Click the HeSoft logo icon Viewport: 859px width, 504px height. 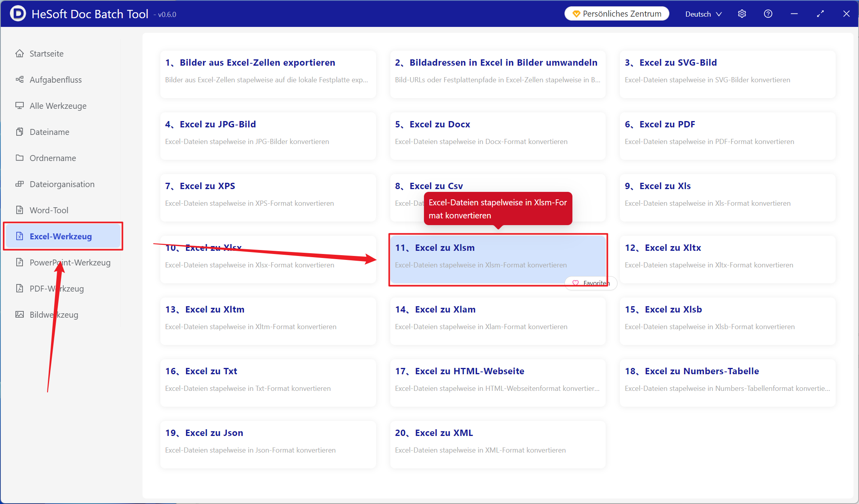coord(17,13)
